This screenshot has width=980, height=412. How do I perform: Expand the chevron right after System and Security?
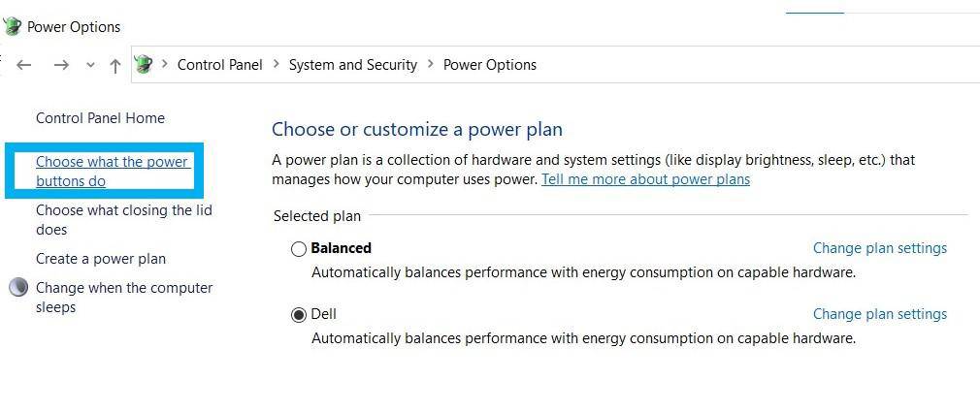point(430,65)
